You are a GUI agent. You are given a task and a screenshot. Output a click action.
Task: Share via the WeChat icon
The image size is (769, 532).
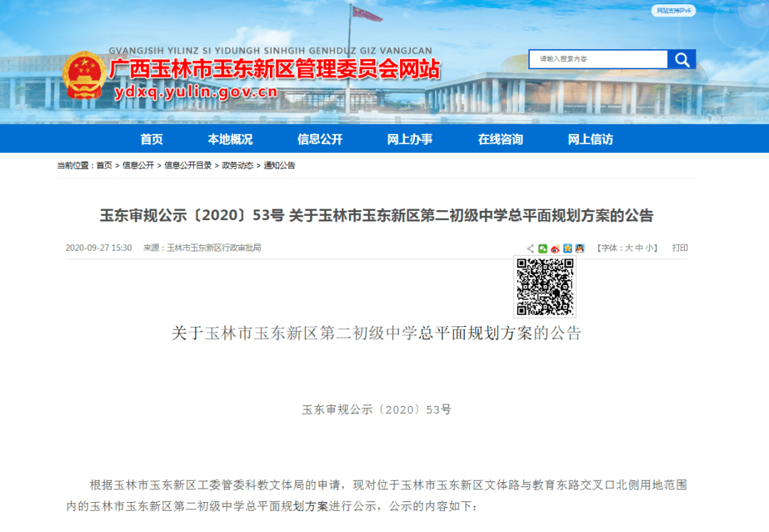tap(543, 249)
